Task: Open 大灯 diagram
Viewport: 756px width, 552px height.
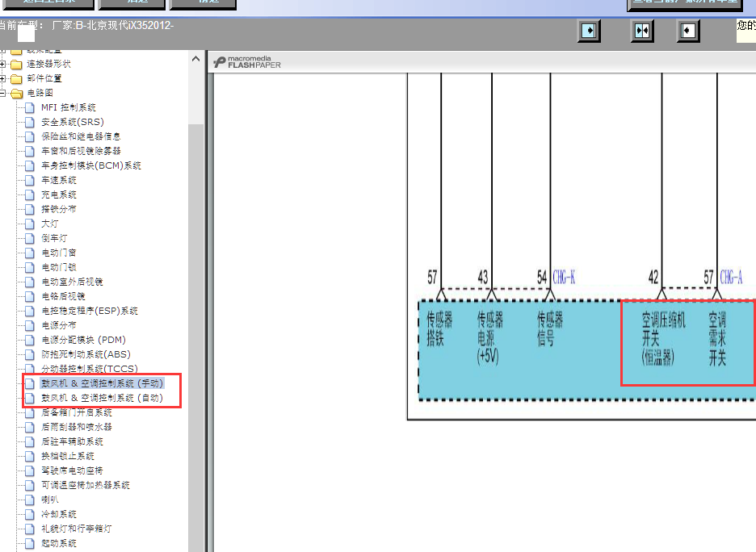Action: tap(49, 224)
